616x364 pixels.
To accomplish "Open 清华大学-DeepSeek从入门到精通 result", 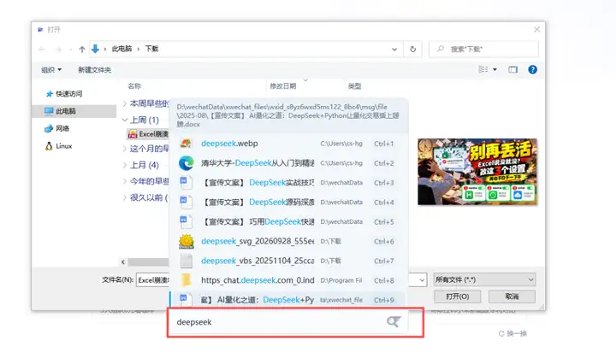I will click(289, 163).
